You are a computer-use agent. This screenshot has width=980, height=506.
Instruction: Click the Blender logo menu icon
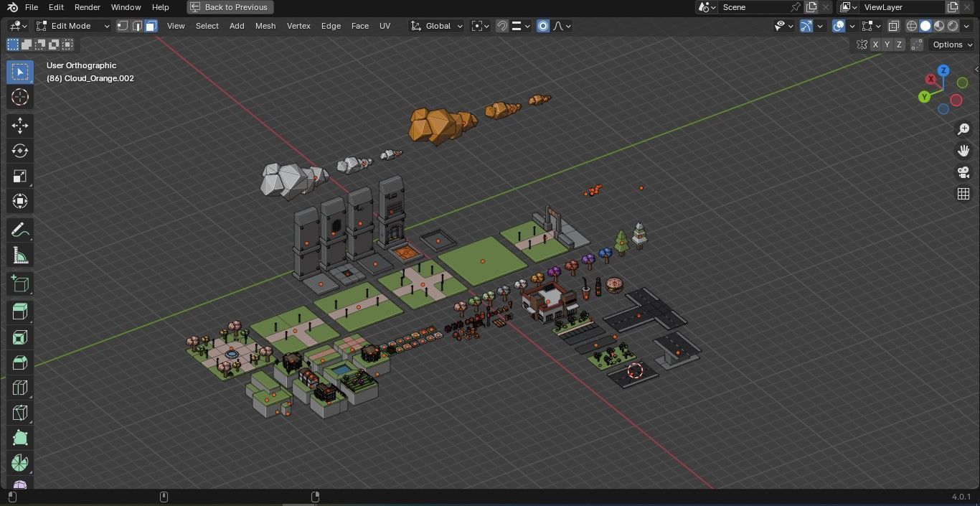(12, 7)
